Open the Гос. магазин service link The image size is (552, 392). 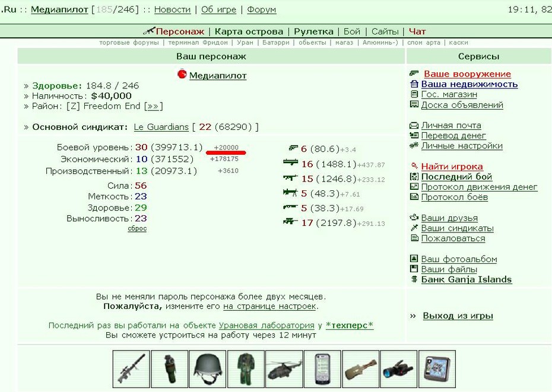click(x=449, y=94)
